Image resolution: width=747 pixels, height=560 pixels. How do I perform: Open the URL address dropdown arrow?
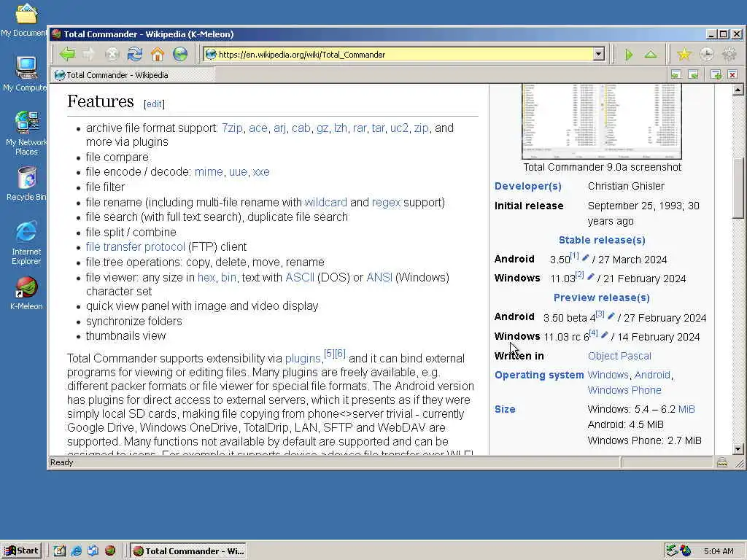599,54
